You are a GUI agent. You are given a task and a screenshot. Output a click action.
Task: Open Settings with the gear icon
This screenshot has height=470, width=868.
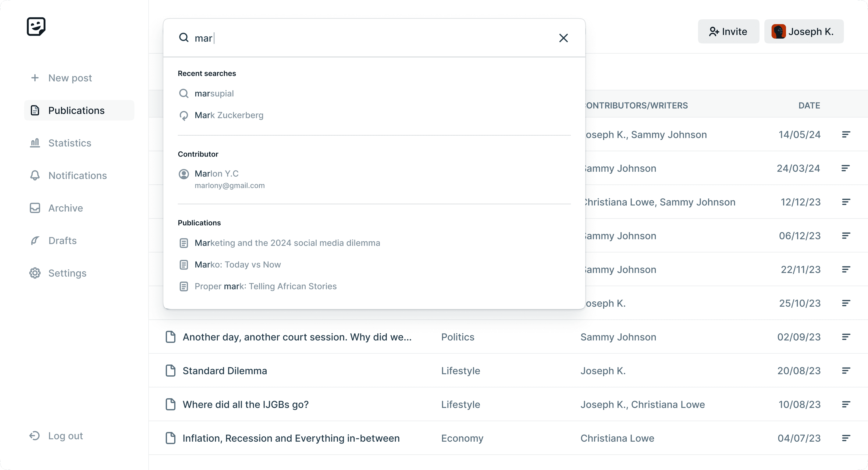coord(67,273)
